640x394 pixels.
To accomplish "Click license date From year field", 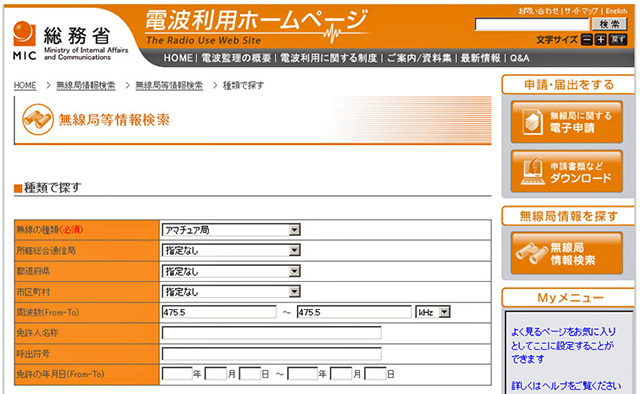I will click(177, 374).
